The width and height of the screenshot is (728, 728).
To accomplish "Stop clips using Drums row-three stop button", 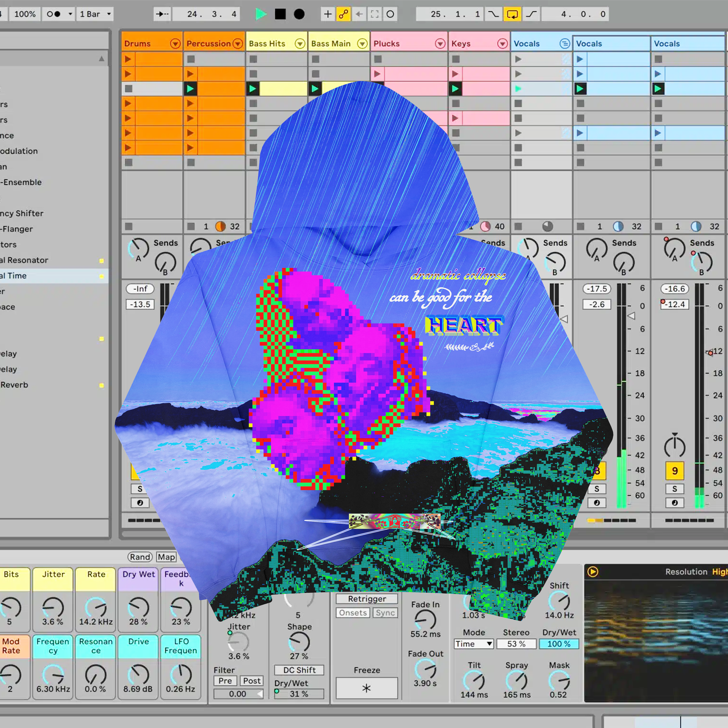I will click(x=129, y=89).
